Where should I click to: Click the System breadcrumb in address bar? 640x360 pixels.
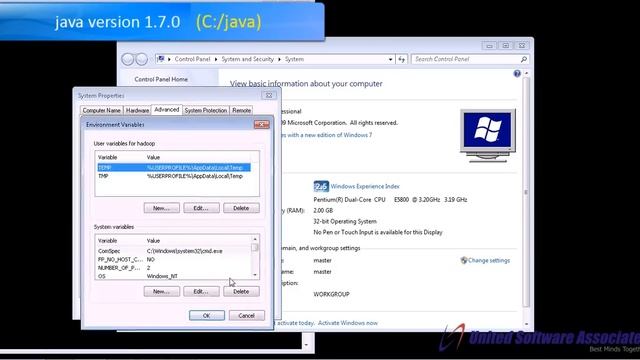click(x=294, y=59)
